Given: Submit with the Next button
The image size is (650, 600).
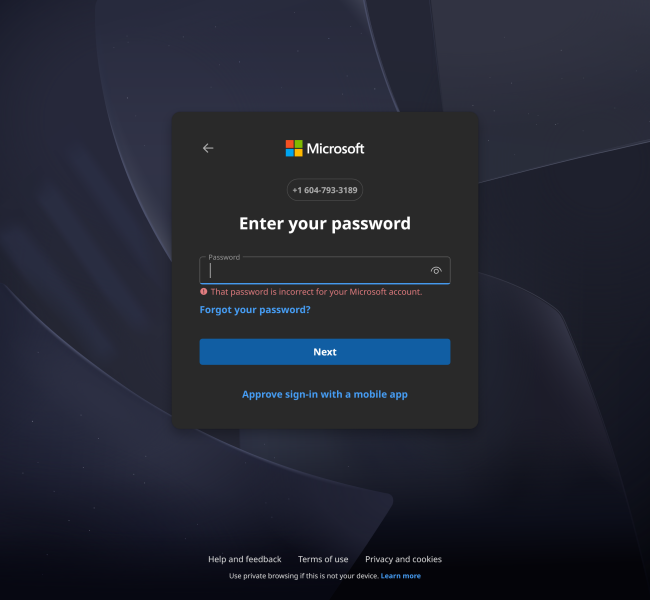Looking at the screenshot, I should (x=325, y=352).
